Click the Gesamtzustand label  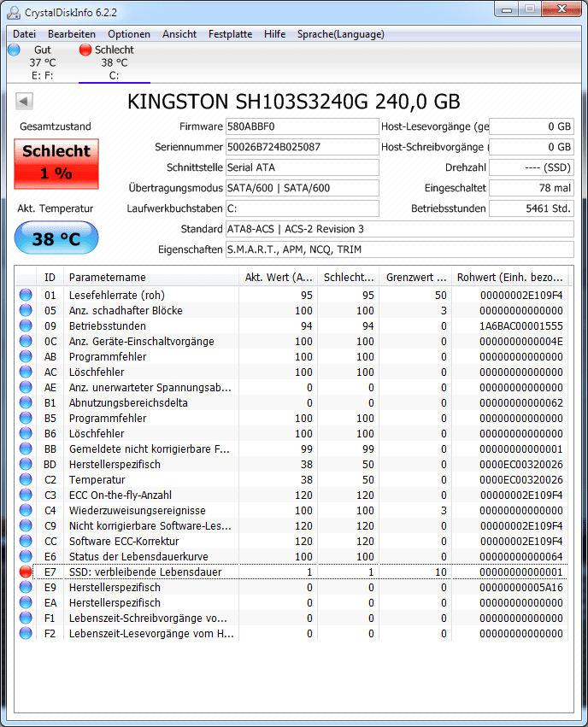click(x=56, y=126)
